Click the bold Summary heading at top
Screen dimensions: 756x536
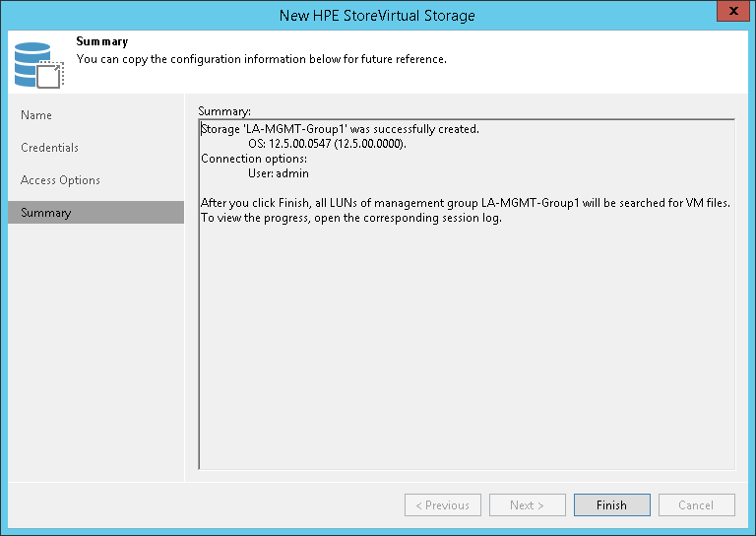tap(102, 41)
